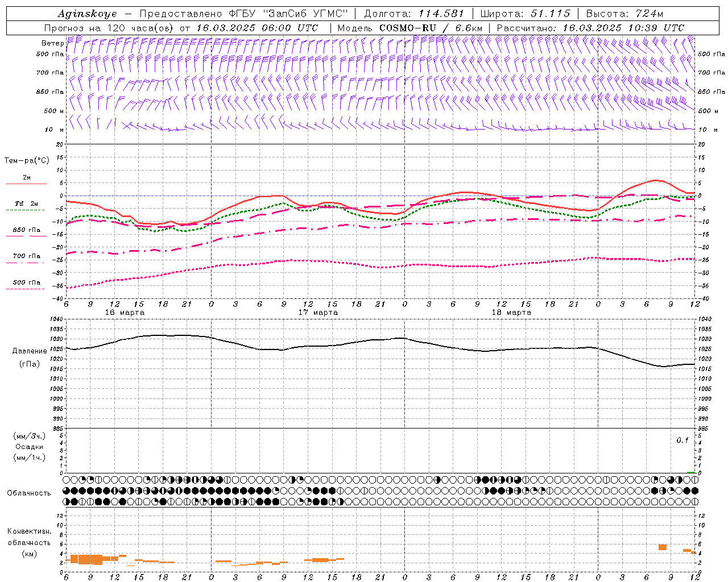Click the Давление pressure panel label
The image size is (728, 582).
click(30, 351)
